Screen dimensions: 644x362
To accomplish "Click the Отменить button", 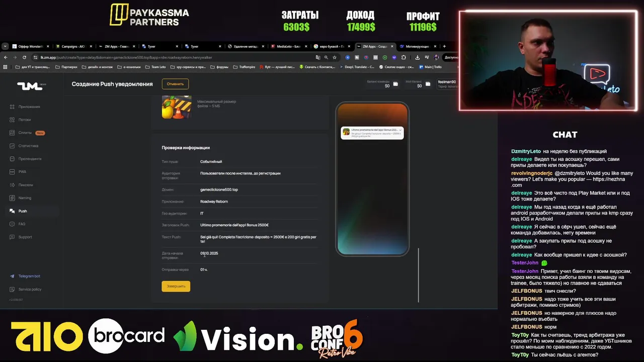I will pos(175,84).
